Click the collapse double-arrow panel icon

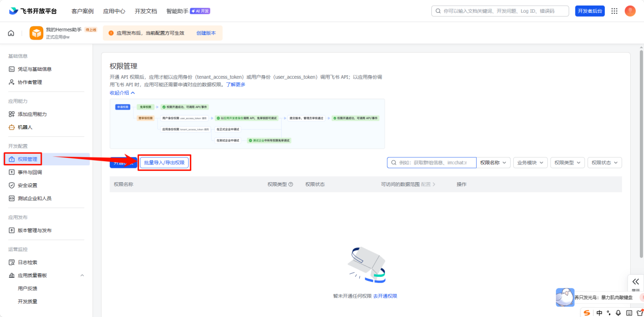pos(635,281)
